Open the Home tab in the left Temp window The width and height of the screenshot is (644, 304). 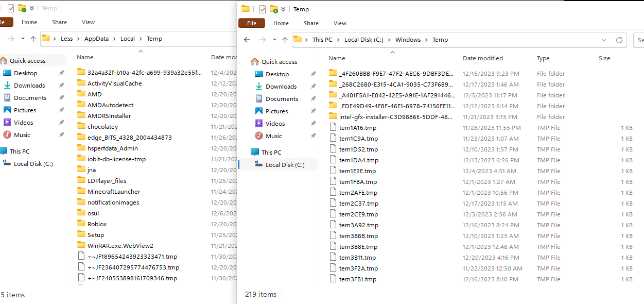click(29, 22)
